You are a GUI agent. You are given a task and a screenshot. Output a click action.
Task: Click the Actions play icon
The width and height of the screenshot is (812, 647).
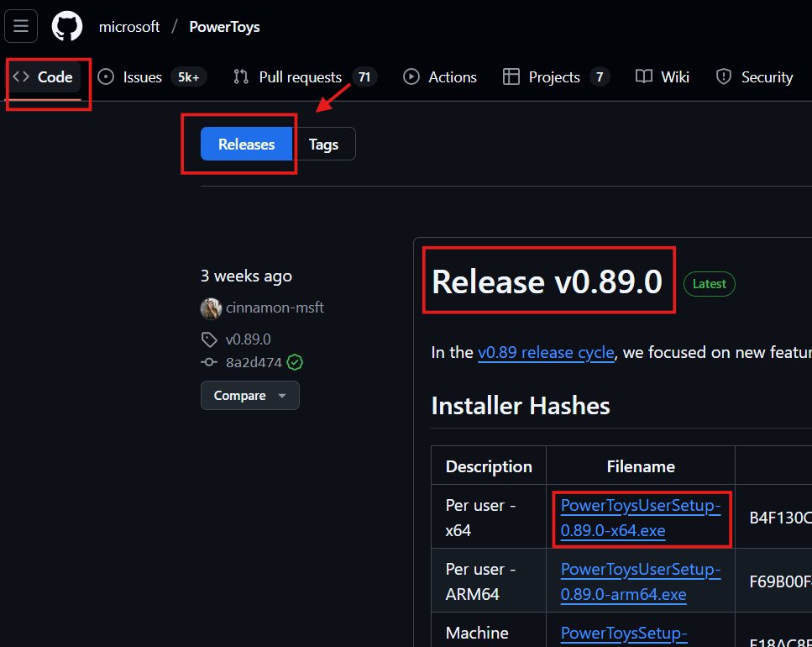411,77
